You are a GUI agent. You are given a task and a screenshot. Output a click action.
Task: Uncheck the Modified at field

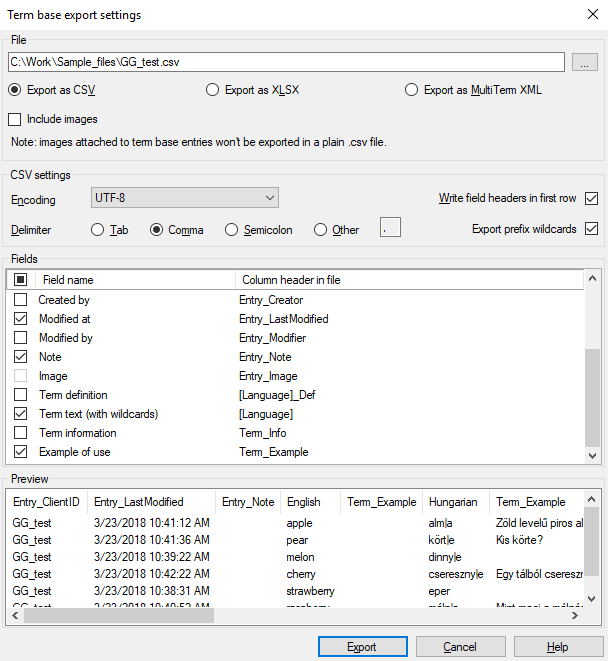point(20,319)
